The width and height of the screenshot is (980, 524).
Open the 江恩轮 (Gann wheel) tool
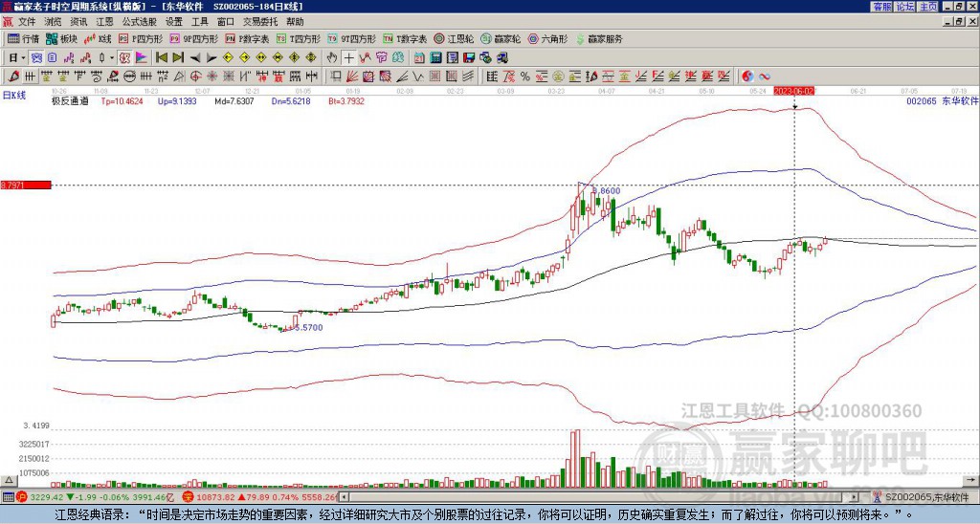pos(455,38)
